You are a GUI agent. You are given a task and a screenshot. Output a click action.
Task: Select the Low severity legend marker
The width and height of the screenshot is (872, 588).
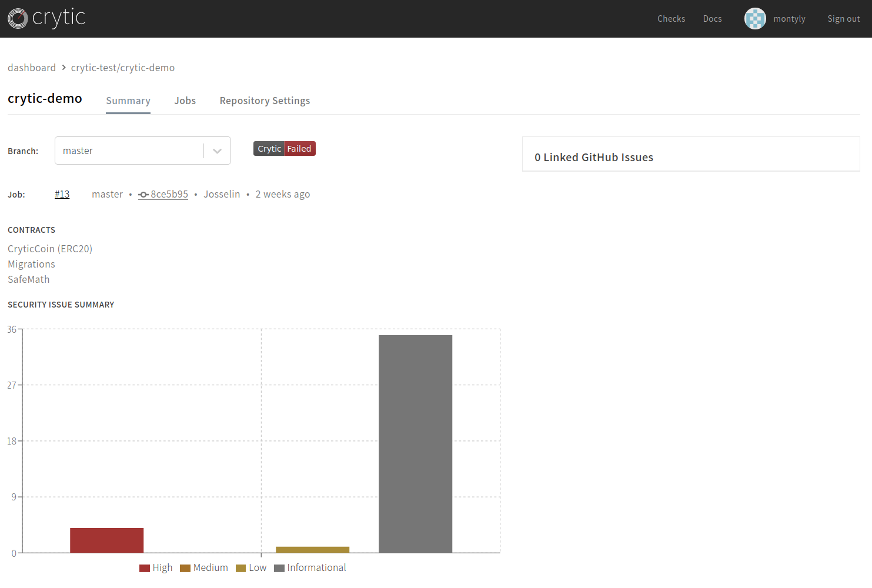(240, 567)
